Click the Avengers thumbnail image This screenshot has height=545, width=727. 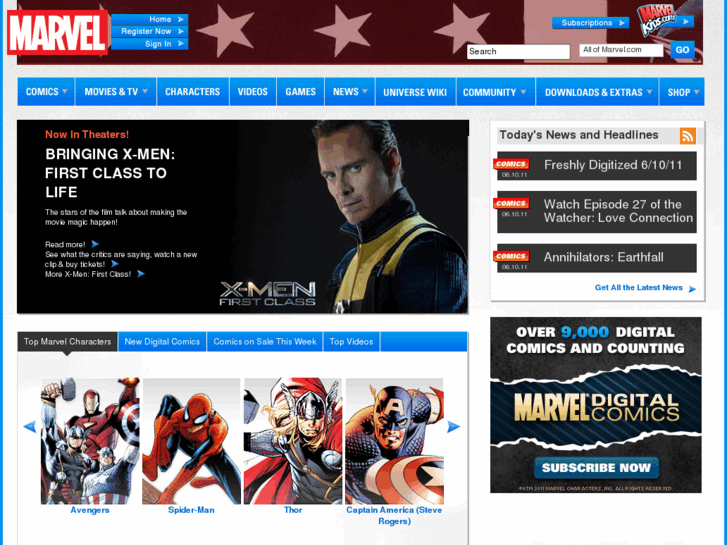[90, 441]
